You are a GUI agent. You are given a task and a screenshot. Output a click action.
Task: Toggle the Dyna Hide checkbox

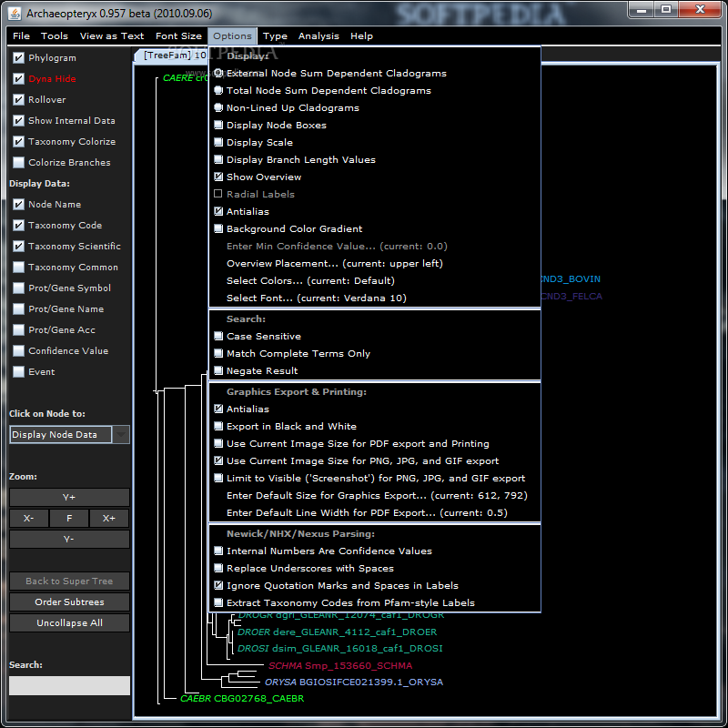click(x=18, y=78)
